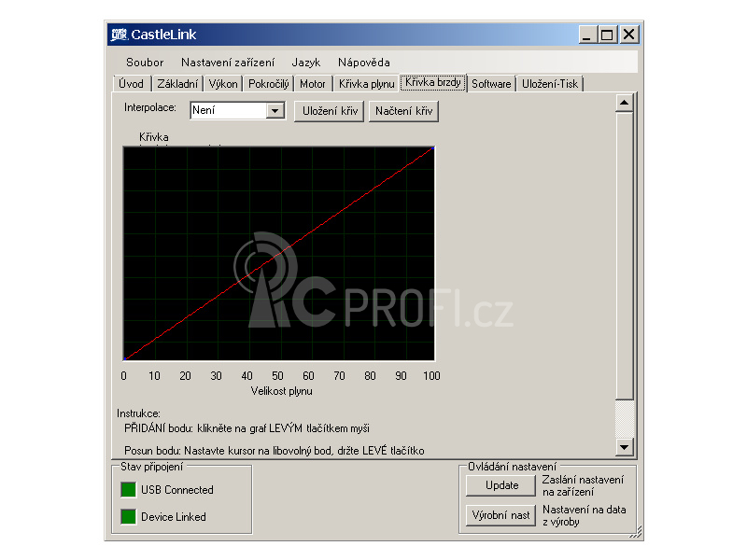
Task: Open the Soubor menu
Action: [x=145, y=63]
